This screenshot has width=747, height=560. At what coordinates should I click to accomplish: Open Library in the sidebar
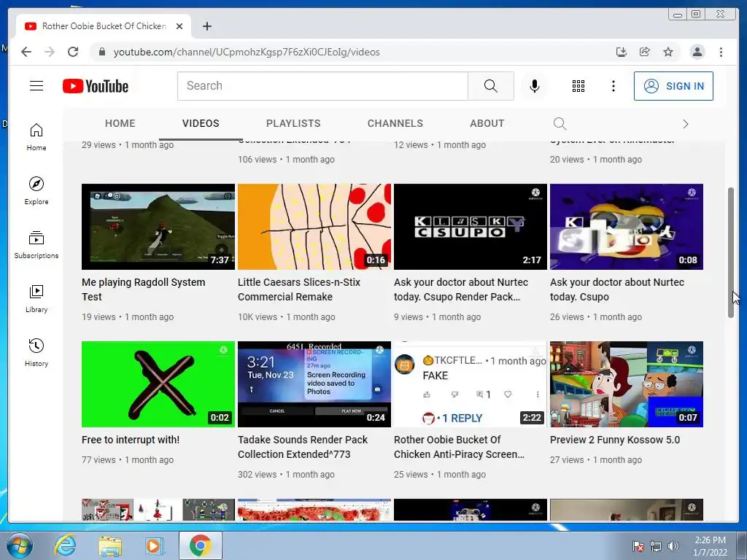(x=36, y=298)
